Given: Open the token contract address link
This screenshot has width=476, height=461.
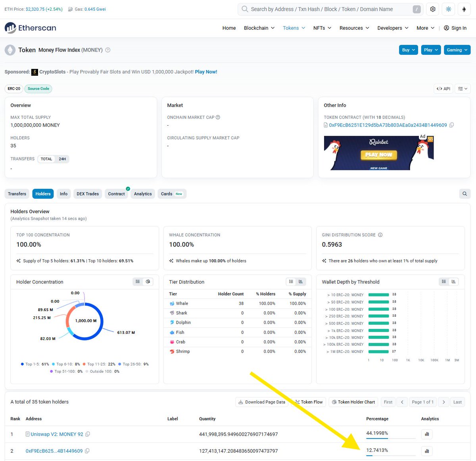Looking at the screenshot, I should click(x=388, y=125).
